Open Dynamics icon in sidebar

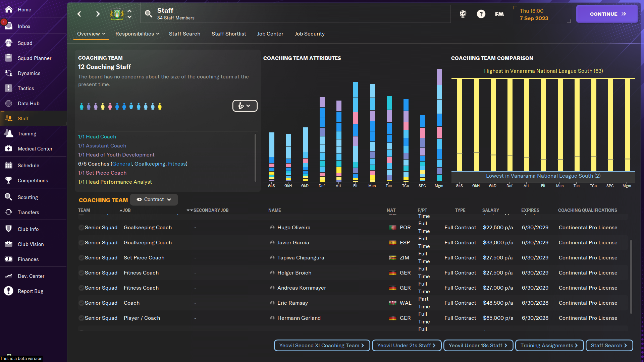pyautogui.click(x=9, y=73)
